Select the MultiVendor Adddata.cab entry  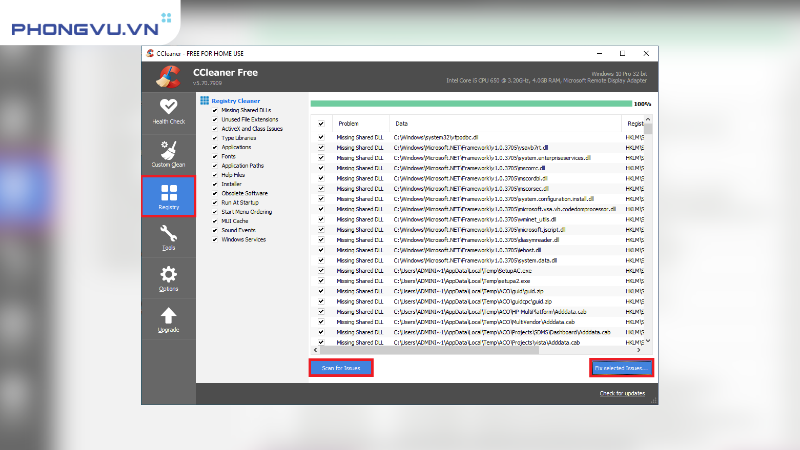point(484,322)
